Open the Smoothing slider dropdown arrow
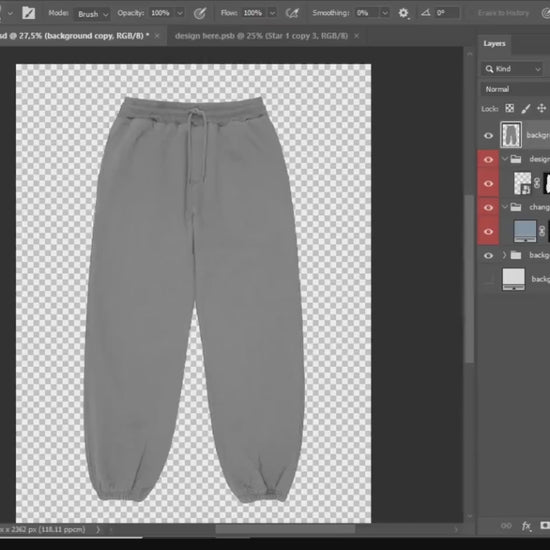The width and height of the screenshot is (550, 550). pos(385,13)
